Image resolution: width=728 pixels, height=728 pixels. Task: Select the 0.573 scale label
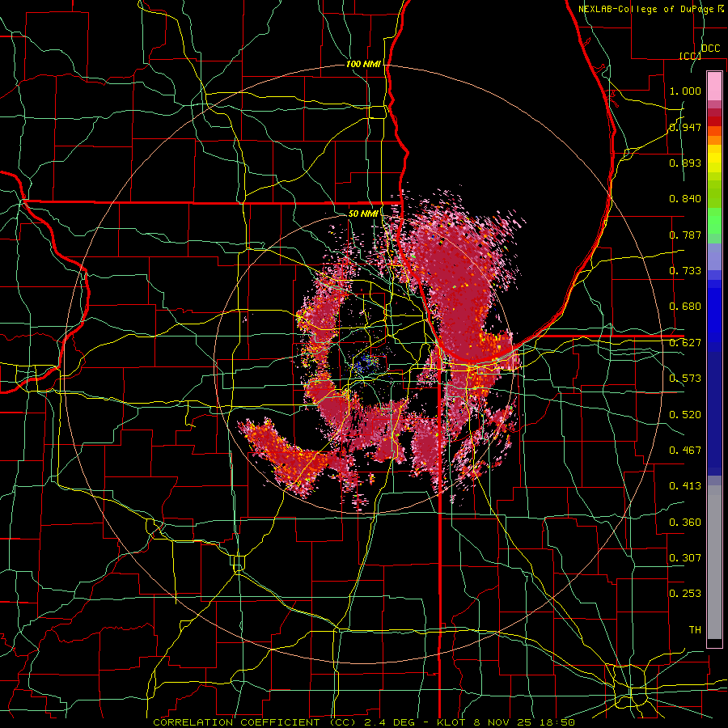click(685, 379)
